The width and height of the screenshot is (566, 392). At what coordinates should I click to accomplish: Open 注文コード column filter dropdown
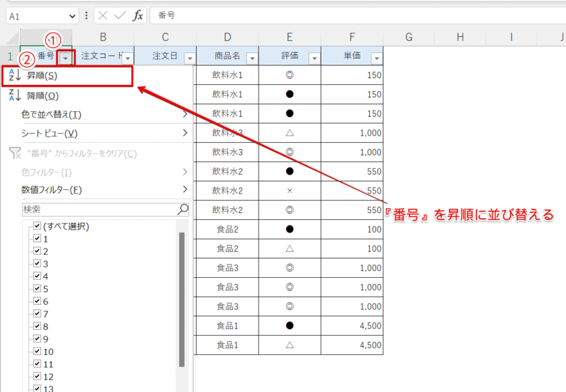pyautogui.click(x=128, y=58)
